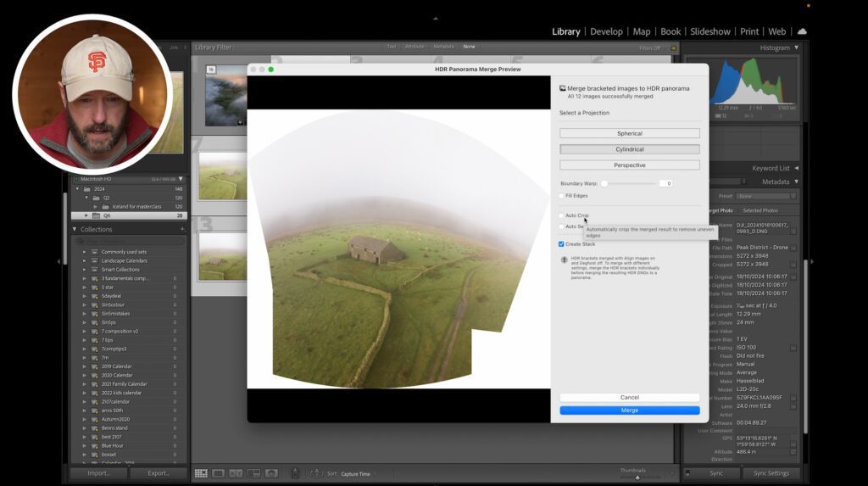This screenshot has width=868, height=486.
Task: Open Compare view in the toolbar
Action: tap(236, 473)
